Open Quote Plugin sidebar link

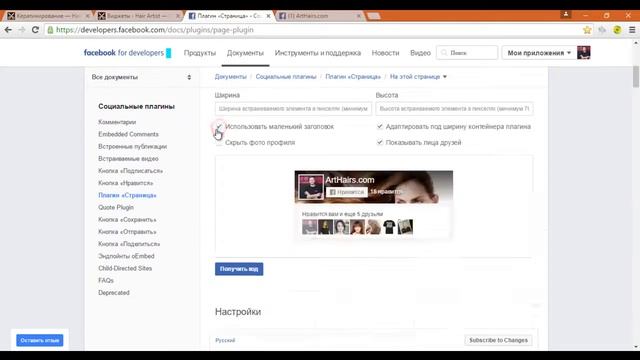[x=116, y=207]
